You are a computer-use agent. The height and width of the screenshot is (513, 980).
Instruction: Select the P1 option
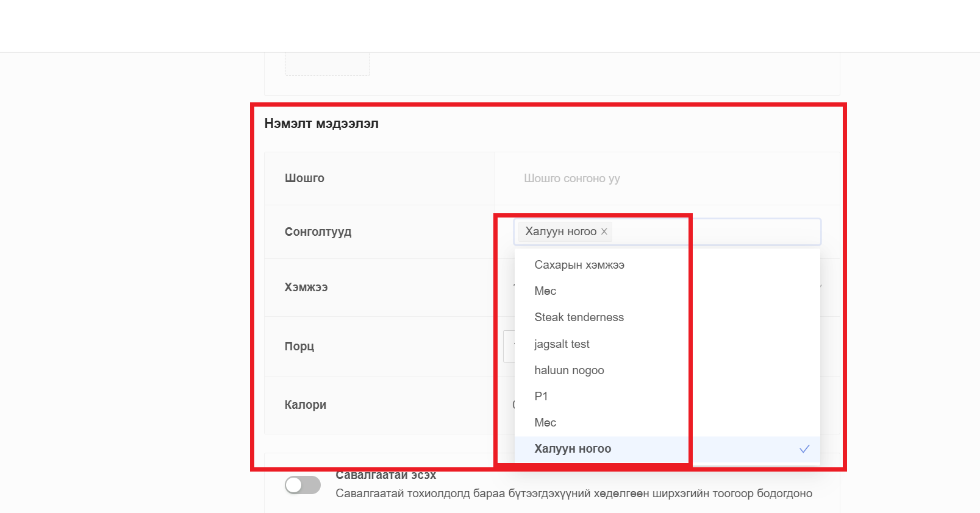click(x=541, y=397)
